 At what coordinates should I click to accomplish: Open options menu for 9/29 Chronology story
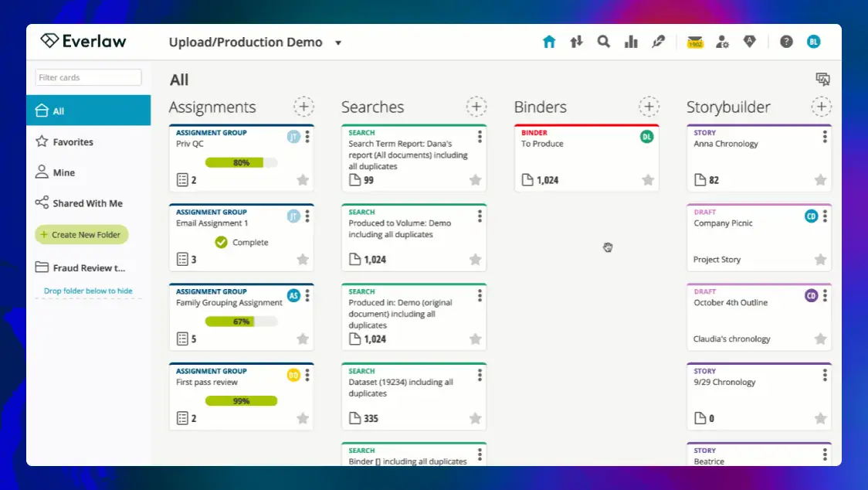(825, 376)
